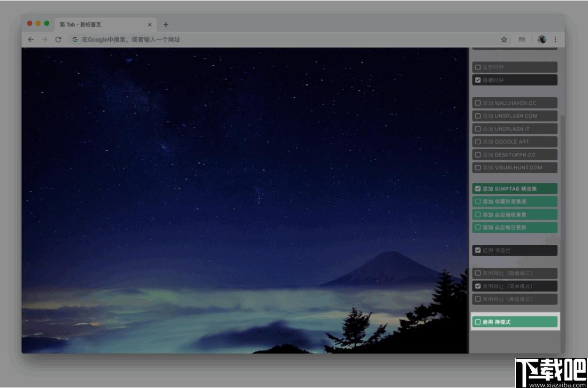588x388 pixels.
Task: Click the browser forward arrow
Action: click(44, 40)
